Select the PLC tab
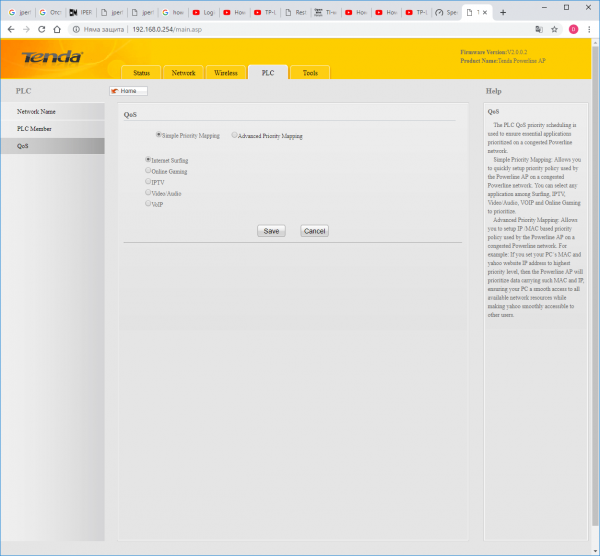Image resolution: width=600 pixels, height=556 pixels. tap(268, 72)
